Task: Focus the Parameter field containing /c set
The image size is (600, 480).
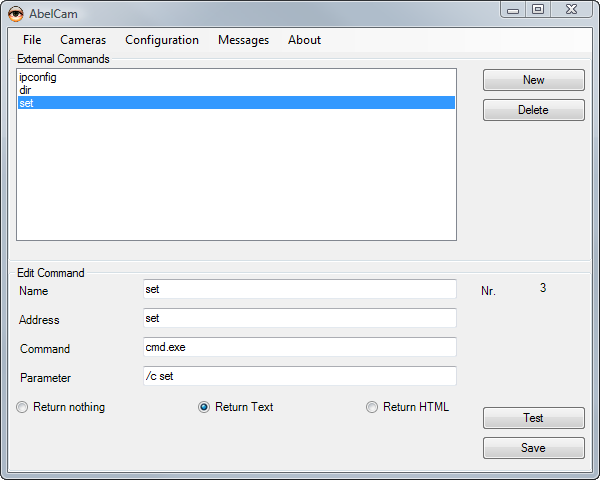Action: pos(300,376)
